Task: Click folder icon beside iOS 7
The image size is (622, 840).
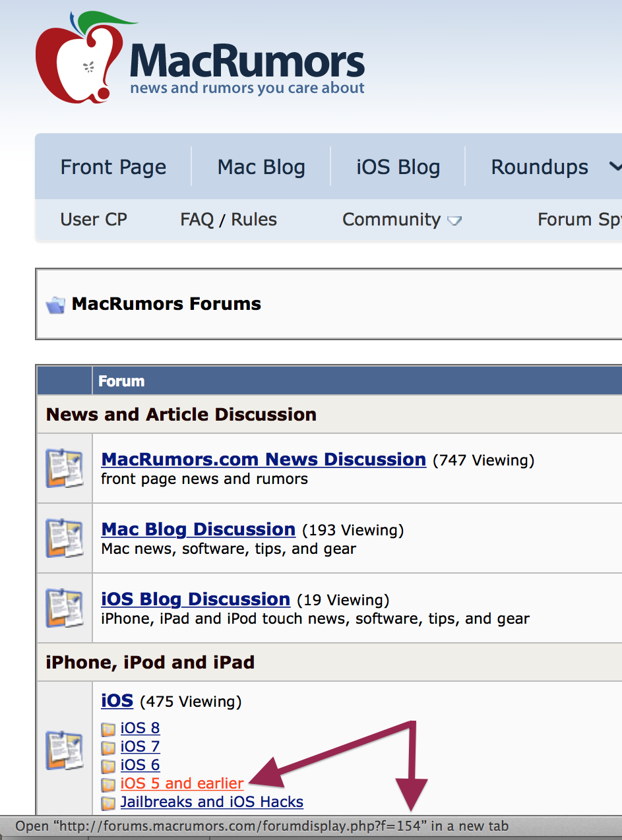Action: [108, 748]
